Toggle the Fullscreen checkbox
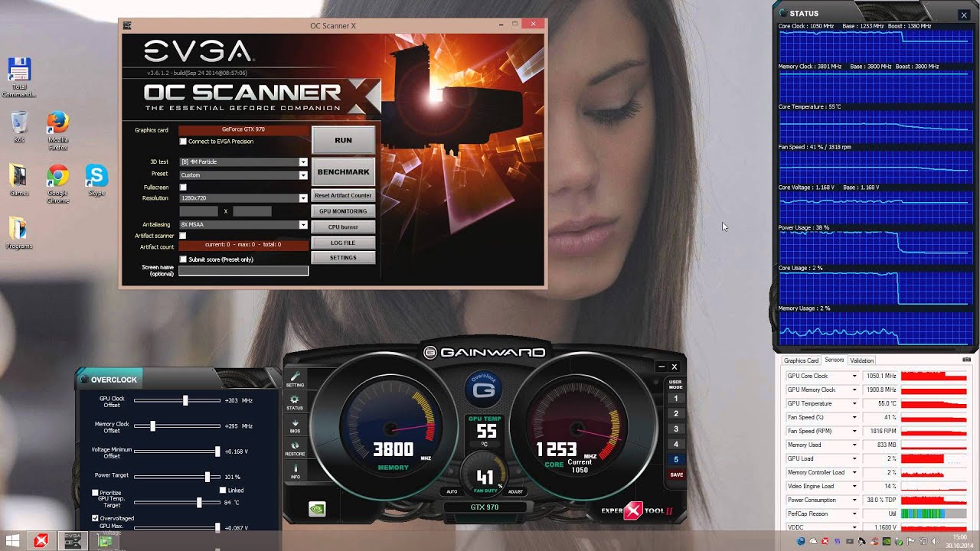Viewport: 980px width, 551px height. tap(183, 187)
